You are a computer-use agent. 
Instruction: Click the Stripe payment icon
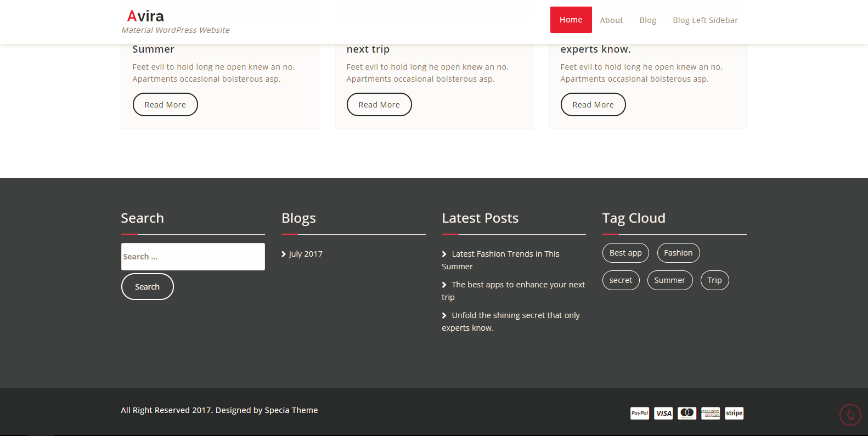point(734,414)
